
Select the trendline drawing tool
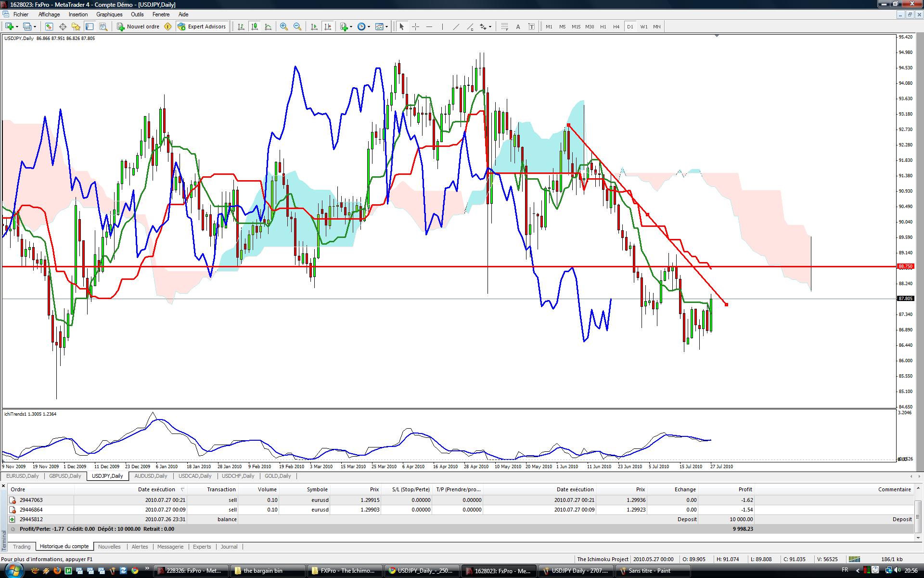456,26
